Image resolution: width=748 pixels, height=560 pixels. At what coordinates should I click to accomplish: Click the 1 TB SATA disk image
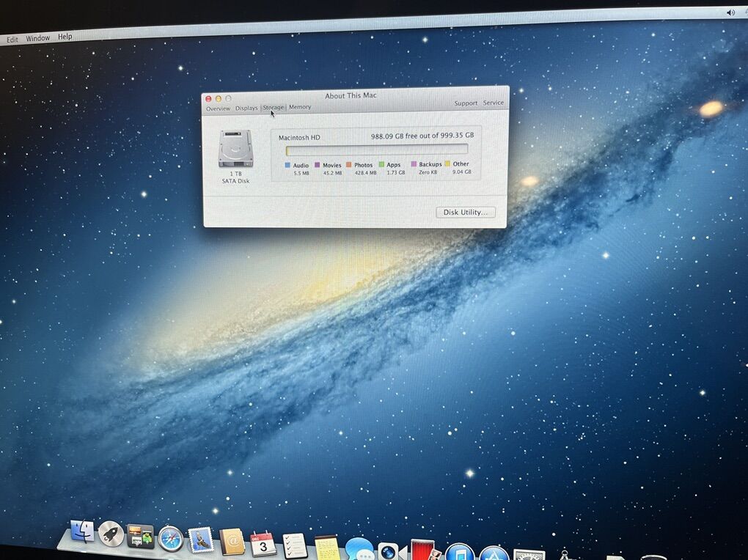click(235, 149)
